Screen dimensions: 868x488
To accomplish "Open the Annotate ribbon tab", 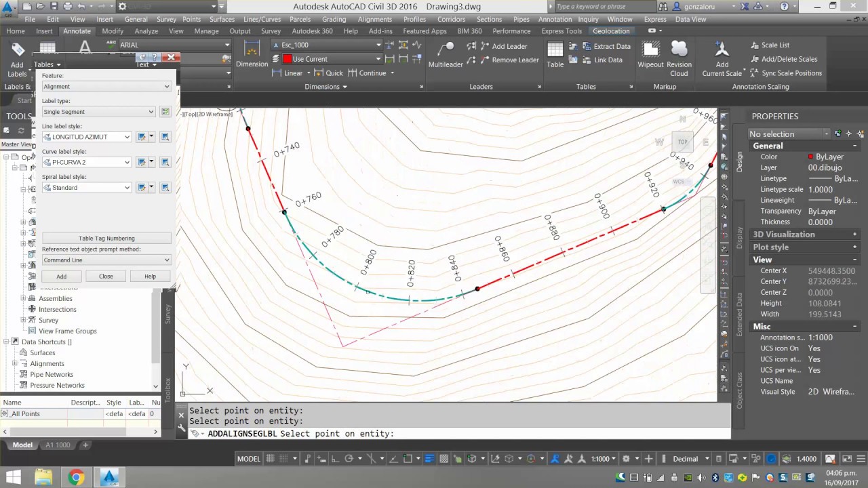I will click(x=77, y=31).
